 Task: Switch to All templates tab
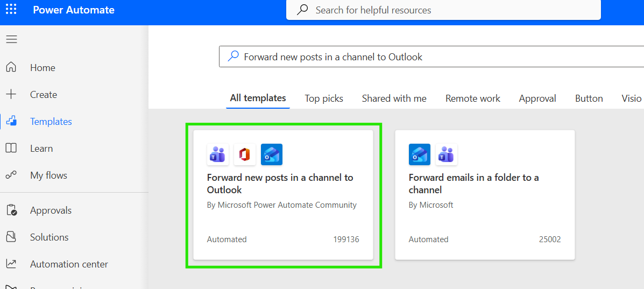click(258, 98)
